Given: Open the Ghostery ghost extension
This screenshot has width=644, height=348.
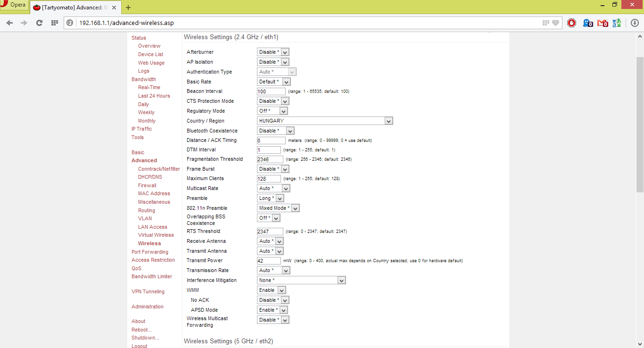Looking at the screenshot, I should (x=587, y=23).
